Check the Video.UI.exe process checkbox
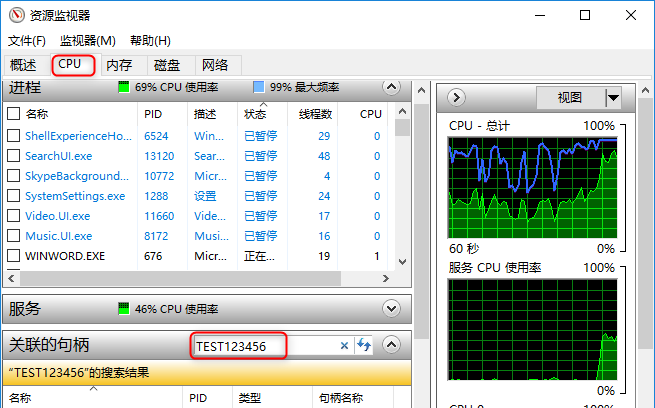Screen dimensions: 655x408 [x=14, y=215]
